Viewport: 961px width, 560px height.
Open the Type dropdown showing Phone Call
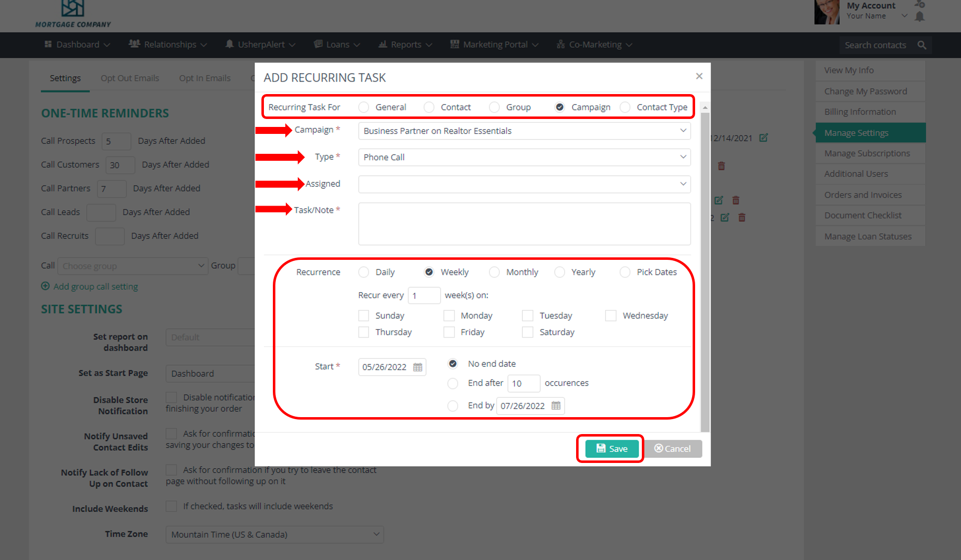pyautogui.click(x=524, y=157)
